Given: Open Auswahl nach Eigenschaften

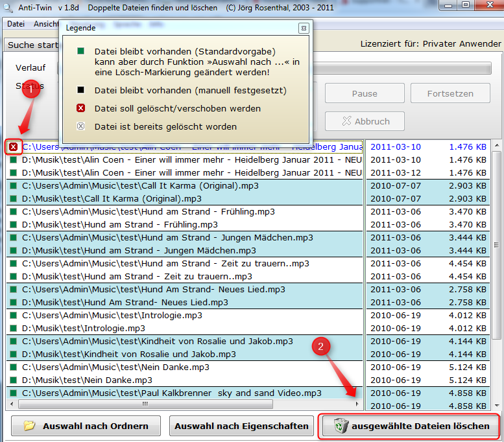Looking at the screenshot, I should pyautogui.click(x=241, y=426).
